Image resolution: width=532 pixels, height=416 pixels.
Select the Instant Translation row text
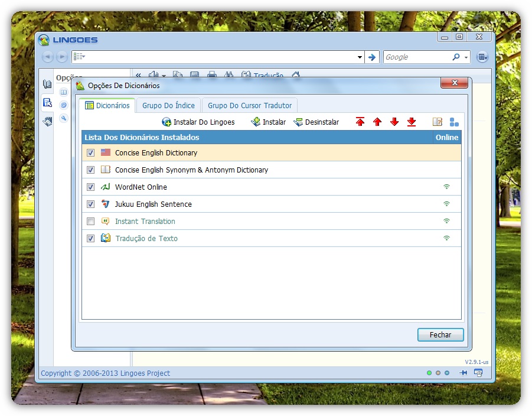click(x=145, y=221)
